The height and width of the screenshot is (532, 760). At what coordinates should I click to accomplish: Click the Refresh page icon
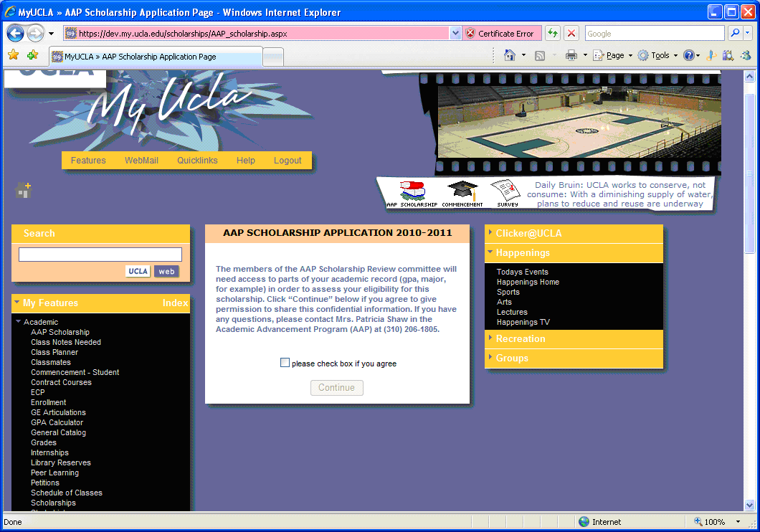click(552, 34)
